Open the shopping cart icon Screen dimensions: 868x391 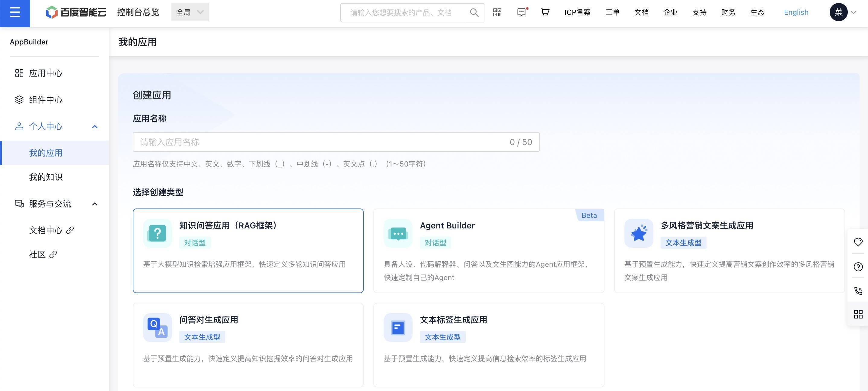point(545,12)
